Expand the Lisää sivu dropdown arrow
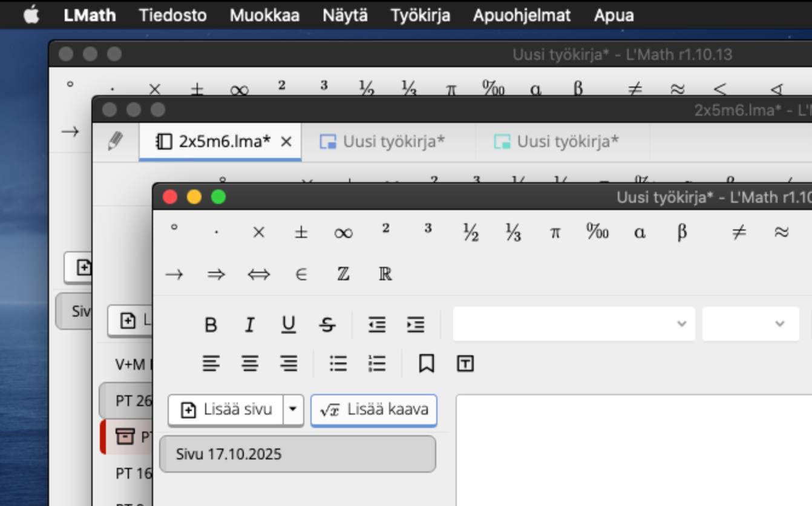Image resolution: width=812 pixels, height=506 pixels. [x=293, y=410]
